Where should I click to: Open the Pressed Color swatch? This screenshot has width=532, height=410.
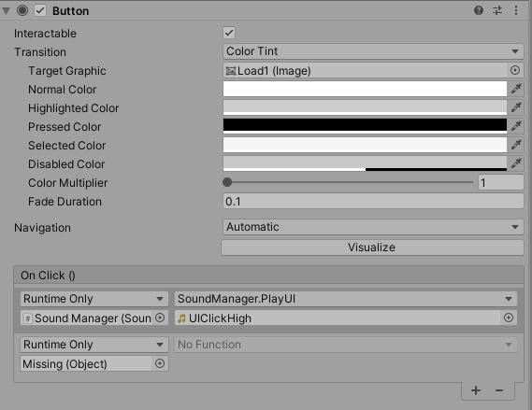(x=365, y=126)
